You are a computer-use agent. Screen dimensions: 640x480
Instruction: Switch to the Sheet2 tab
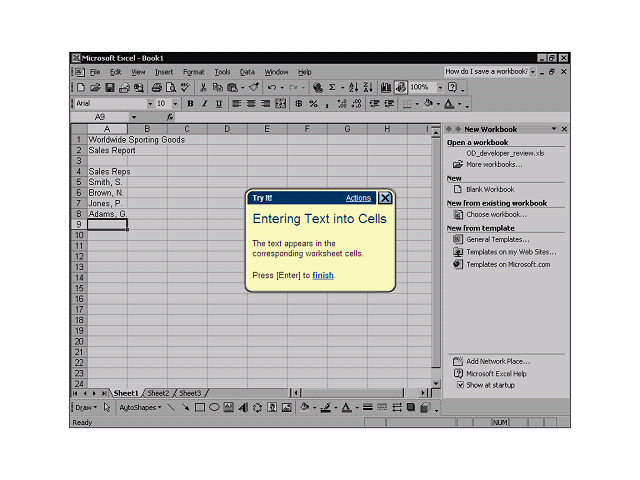pos(158,393)
